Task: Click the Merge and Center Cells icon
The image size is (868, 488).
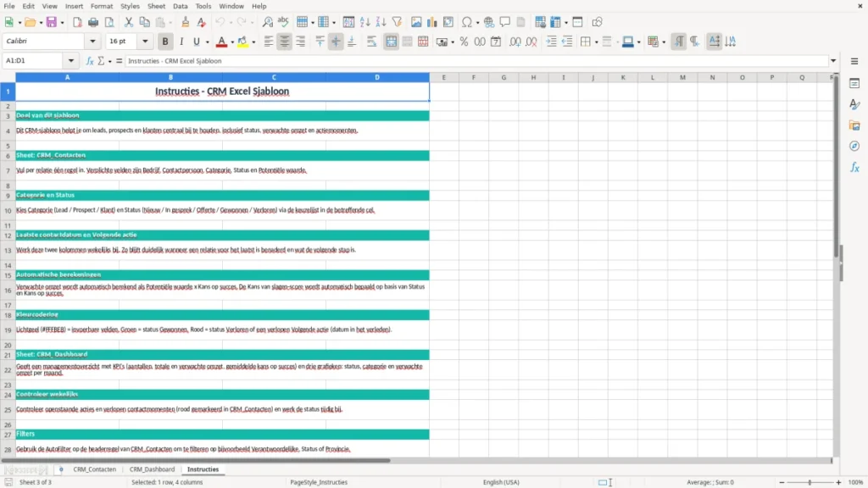Action: click(x=392, y=42)
